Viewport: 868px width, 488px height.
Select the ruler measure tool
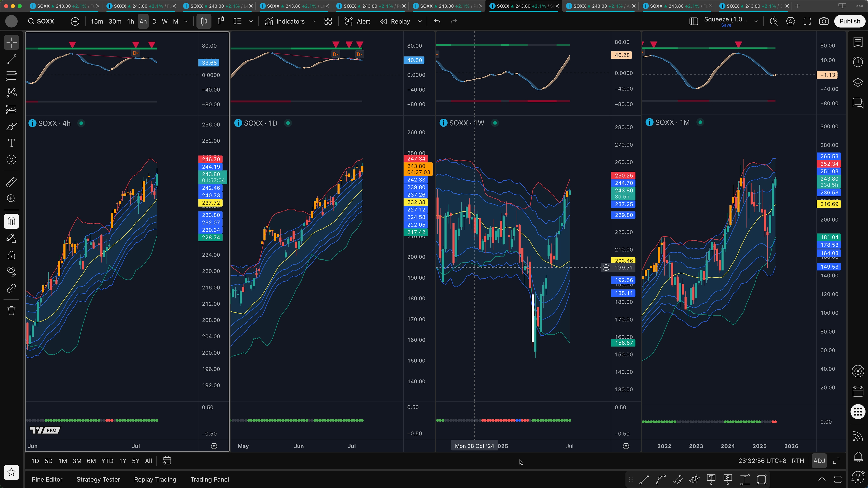point(12,182)
